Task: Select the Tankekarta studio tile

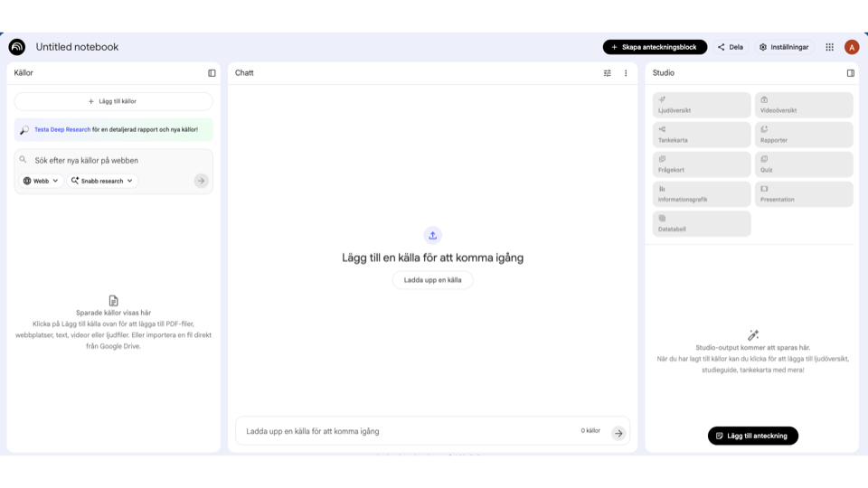Action: [x=702, y=135]
